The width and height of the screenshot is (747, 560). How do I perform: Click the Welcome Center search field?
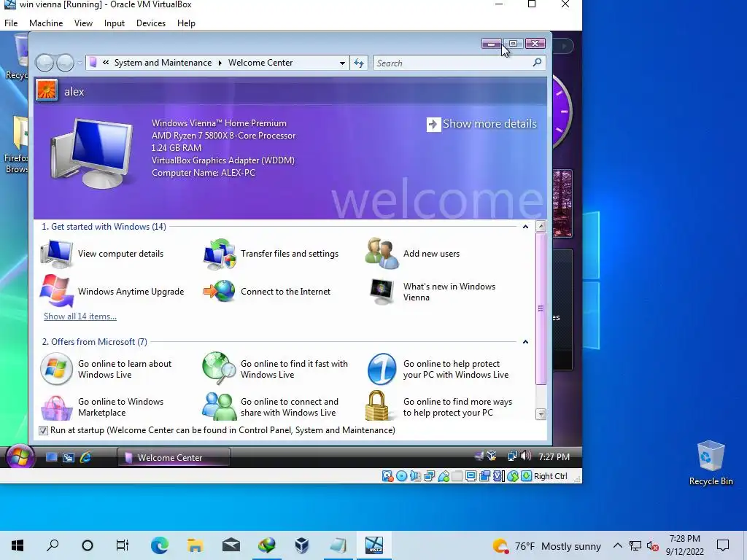(x=460, y=63)
